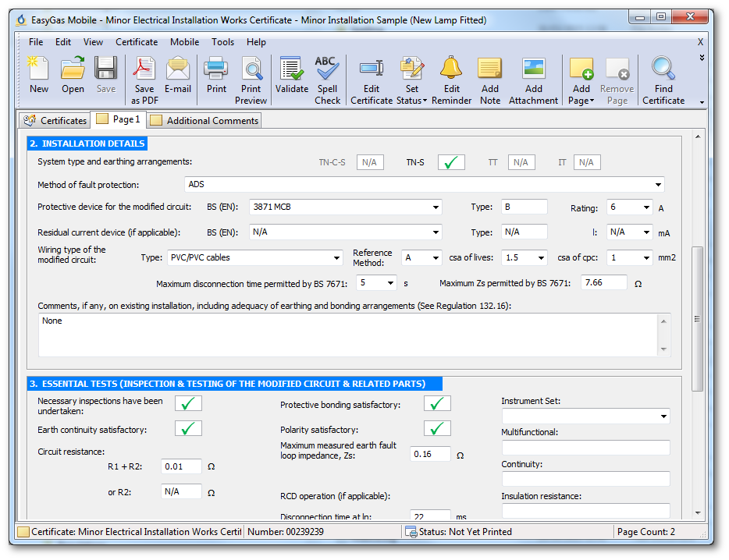Toggle Protective bonding satisfactory checkmark
The width and height of the screenshot is (729, 560).
click(437, 403)
